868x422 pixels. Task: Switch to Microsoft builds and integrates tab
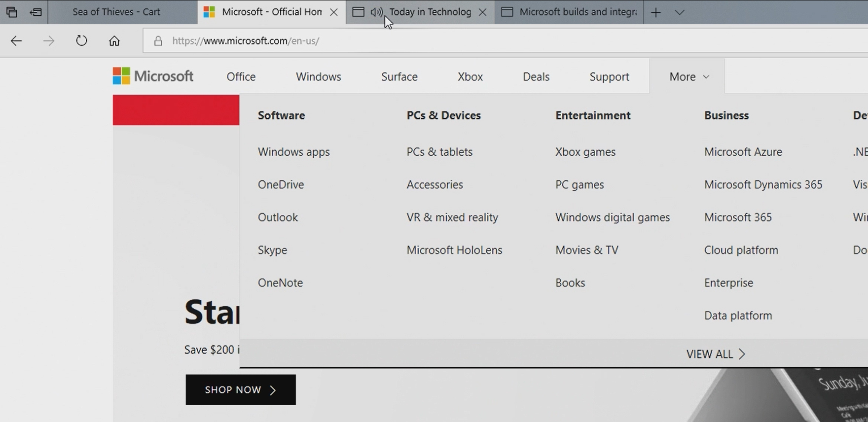point(569,12)
